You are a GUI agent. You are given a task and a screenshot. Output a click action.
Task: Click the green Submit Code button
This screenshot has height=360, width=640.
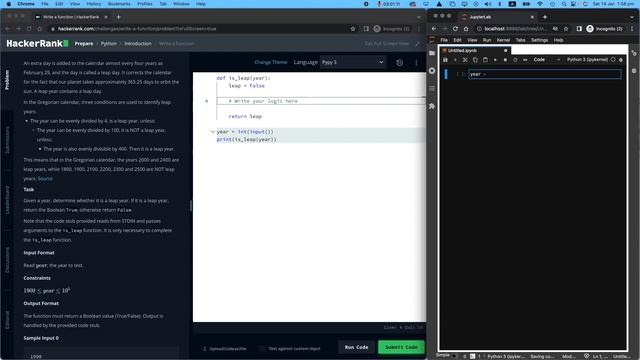click(401, 347)
